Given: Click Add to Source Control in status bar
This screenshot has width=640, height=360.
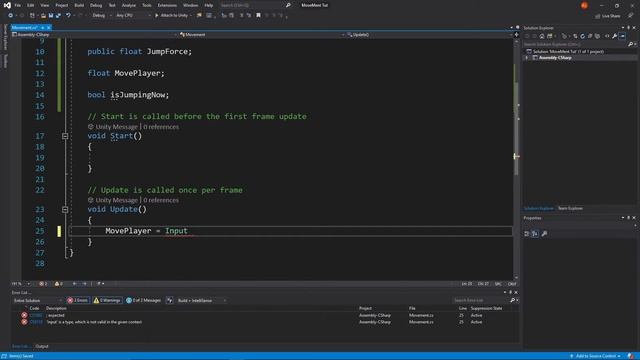Looking at the screenshot, I should (596, 356).
